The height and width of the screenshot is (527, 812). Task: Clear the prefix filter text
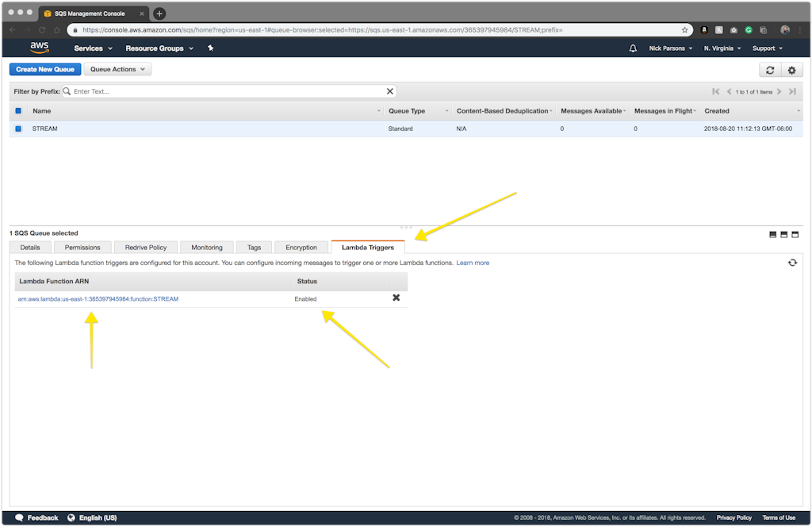tap(389, 91)
